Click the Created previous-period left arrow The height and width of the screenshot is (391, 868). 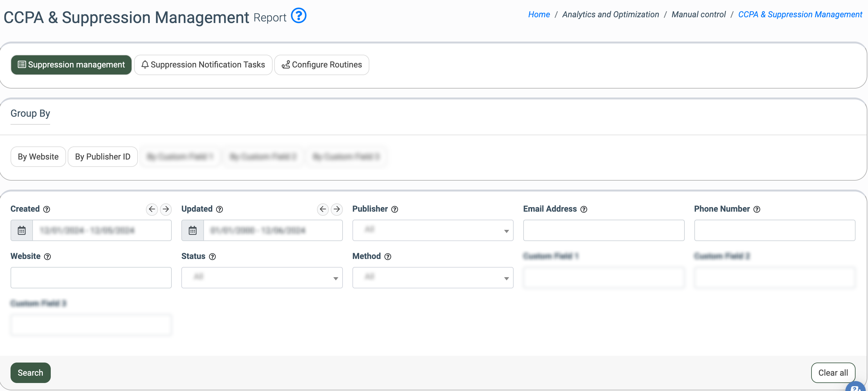(152, 209)
